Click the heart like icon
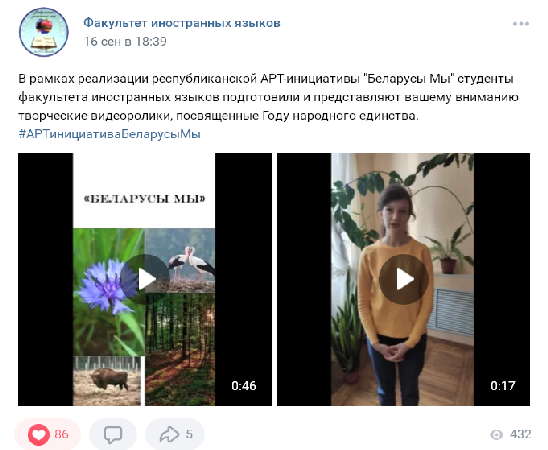Viewport: 548px width, 450px height. [x=38, y=435]
